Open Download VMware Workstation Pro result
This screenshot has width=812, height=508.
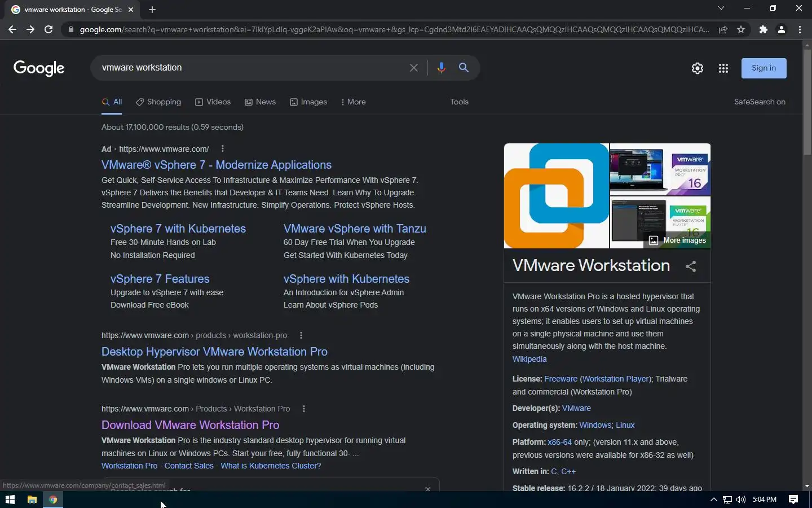point(191,425)
